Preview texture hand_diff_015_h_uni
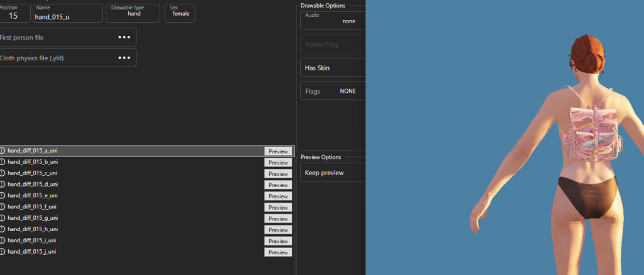Image resolution: width=644 pixels, height=275 pixels. coord(278,230)
